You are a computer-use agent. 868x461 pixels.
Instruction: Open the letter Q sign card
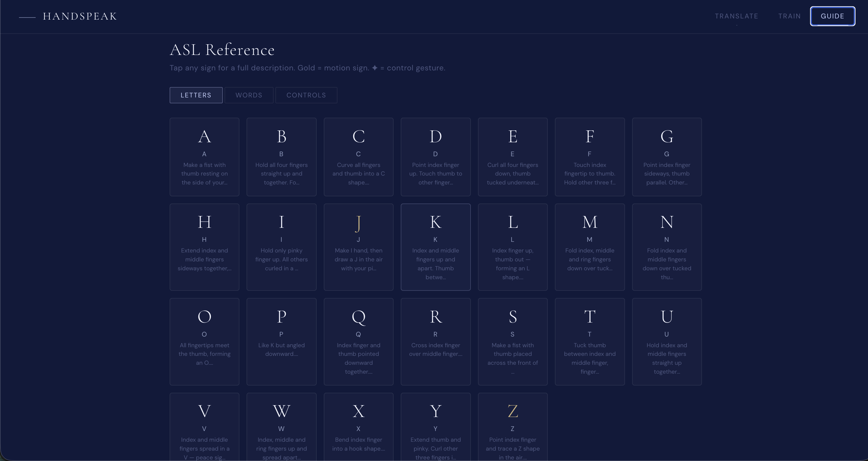point(358,341)
